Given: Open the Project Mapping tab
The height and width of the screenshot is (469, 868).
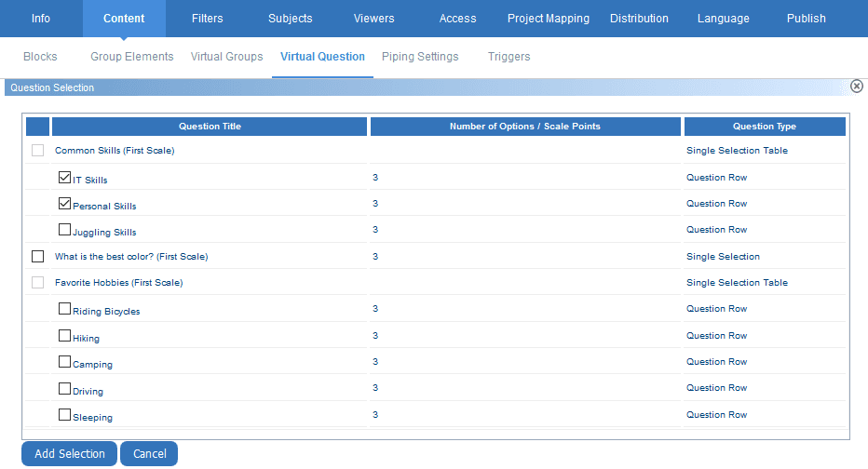Looking at the screenshot, I should click(548, 19).
